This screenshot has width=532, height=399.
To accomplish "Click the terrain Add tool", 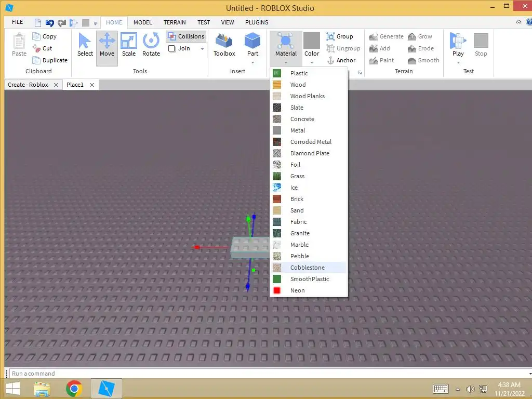I will (380, 48).
